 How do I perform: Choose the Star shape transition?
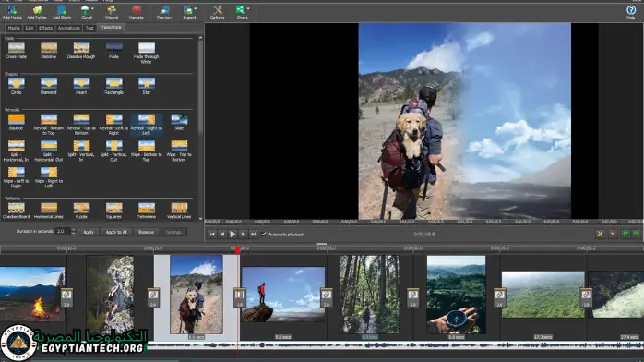[x=146, y=86]
